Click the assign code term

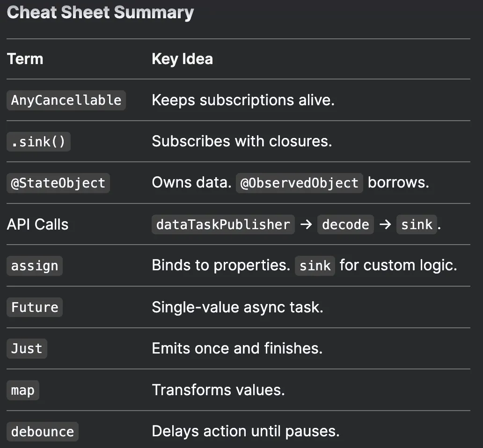coord(35,266)
